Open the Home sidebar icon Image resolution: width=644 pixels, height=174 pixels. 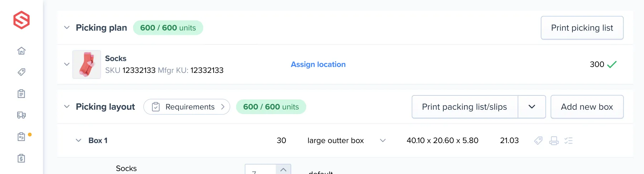pos(21,51)
